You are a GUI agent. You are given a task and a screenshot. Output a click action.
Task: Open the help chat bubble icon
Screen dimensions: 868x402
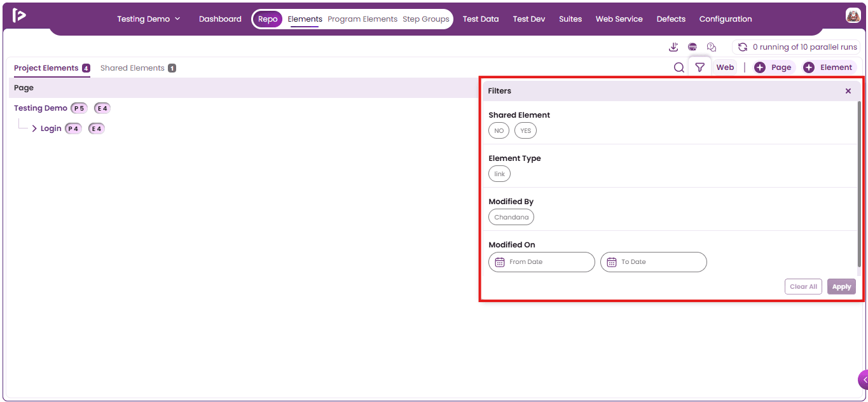(712, 47)
